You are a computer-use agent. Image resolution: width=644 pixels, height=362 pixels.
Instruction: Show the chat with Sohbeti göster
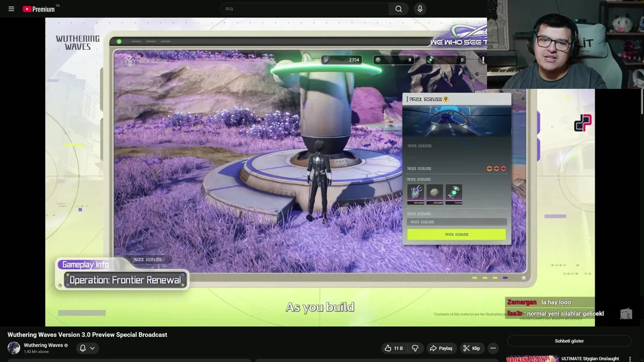[x=569, y=341]
